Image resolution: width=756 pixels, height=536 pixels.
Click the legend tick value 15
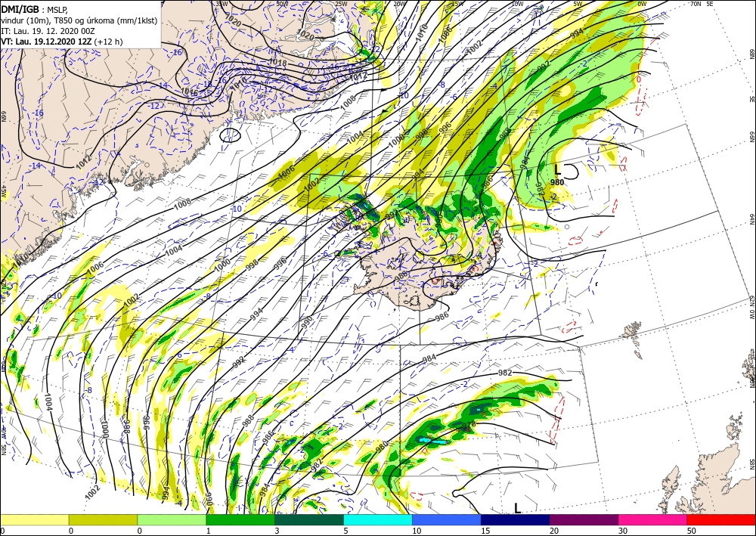click(485, 531)
